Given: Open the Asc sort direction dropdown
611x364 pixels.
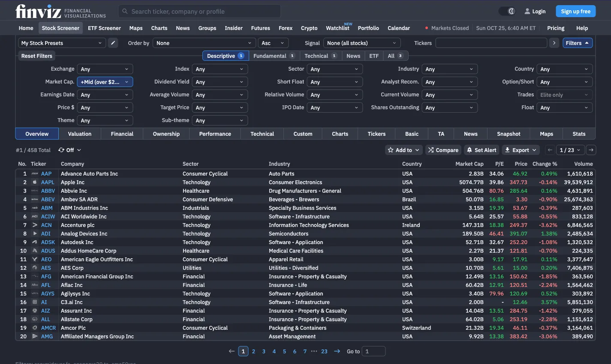Looking at the screenshot, I should coord(273,43).
